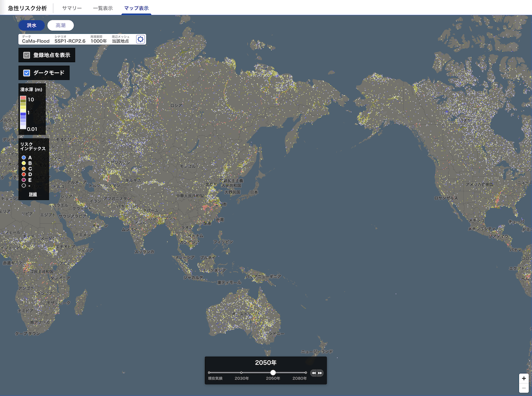Select the 2080年 point on timeline

pos(306,373)
